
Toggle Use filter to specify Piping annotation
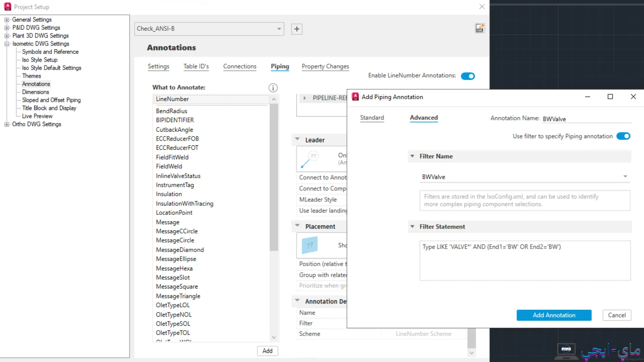point(623,136)
